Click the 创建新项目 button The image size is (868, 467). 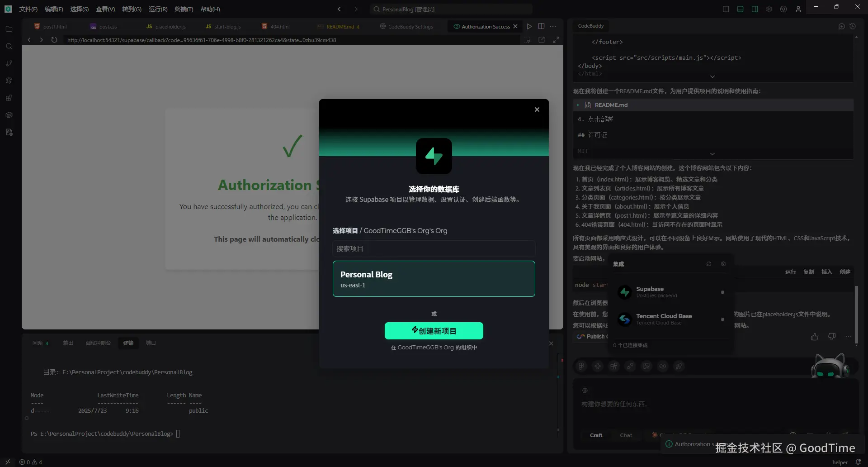point(434,331)
